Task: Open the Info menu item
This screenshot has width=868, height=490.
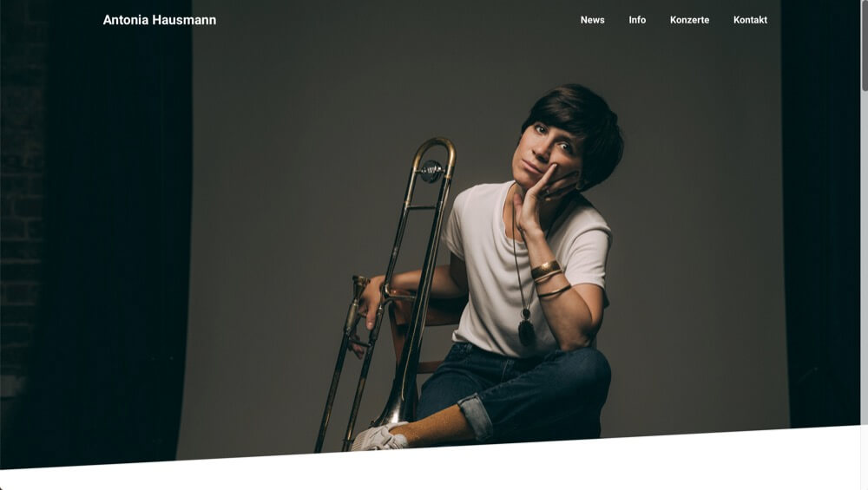Action: point(637,20)
